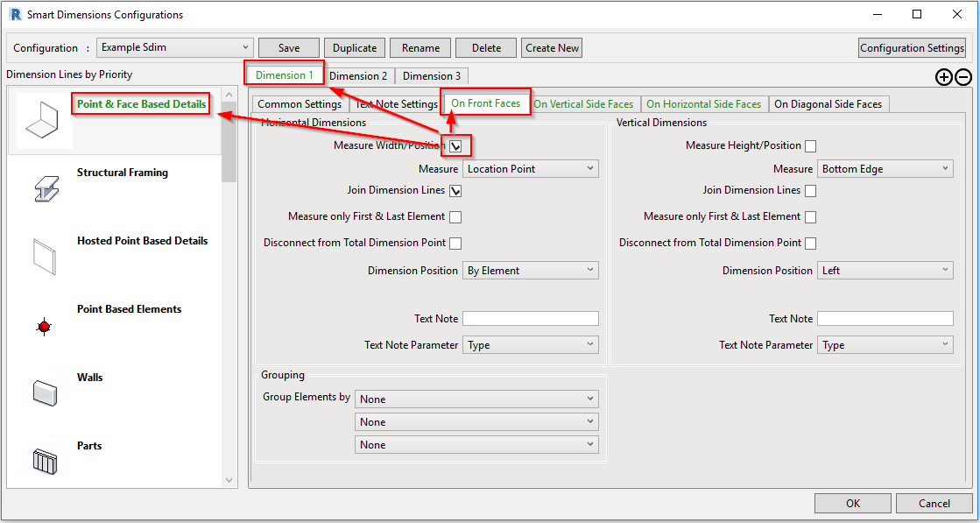Toggle horizontal Measure Width/Position checkbox
This screenshot has width=980, height=523.
click(455, 146)
